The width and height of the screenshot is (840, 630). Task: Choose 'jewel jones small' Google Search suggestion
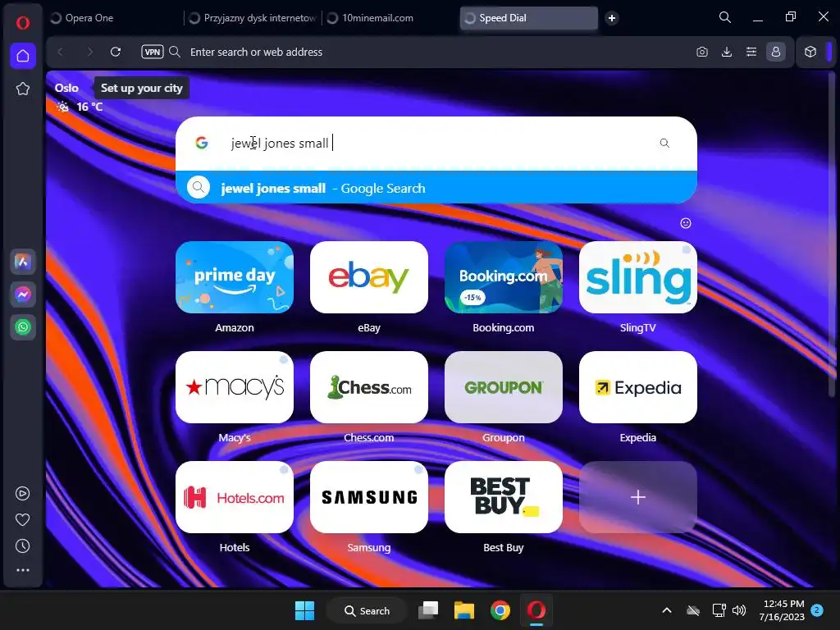coord(436,188)
